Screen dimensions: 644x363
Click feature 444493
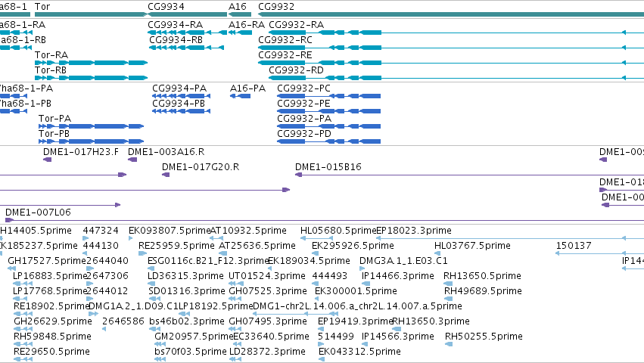330,276
